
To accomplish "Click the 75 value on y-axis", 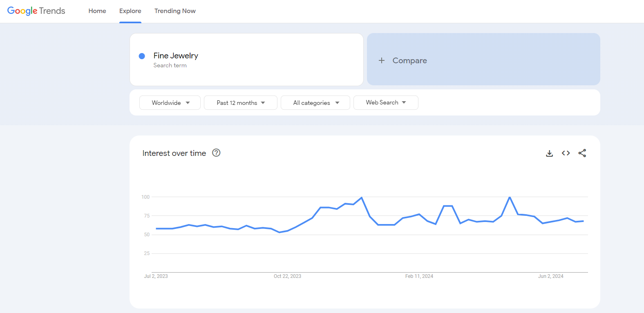I will click(147, 216).
